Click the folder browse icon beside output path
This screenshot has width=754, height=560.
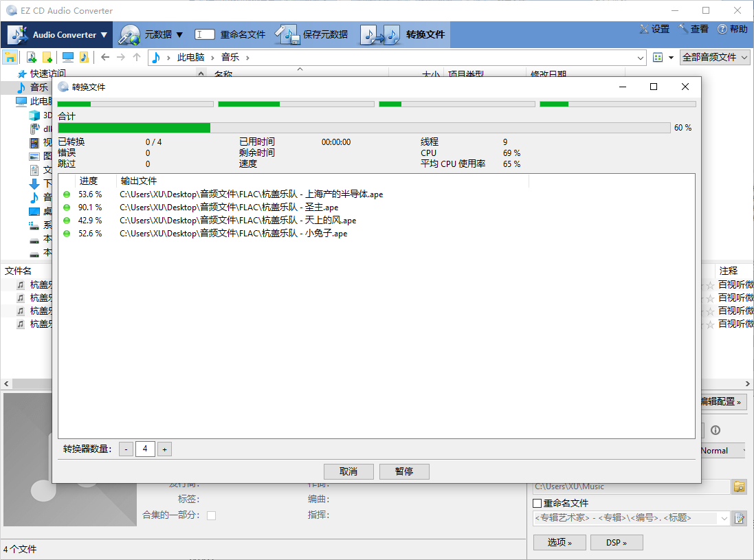coord(739,486)
